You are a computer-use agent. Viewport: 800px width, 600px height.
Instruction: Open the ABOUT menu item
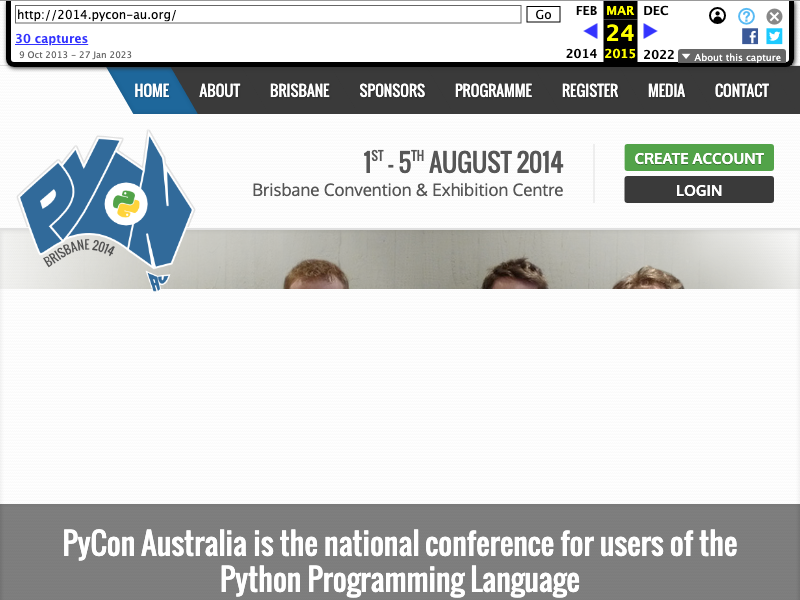click(x=219, y=90)
